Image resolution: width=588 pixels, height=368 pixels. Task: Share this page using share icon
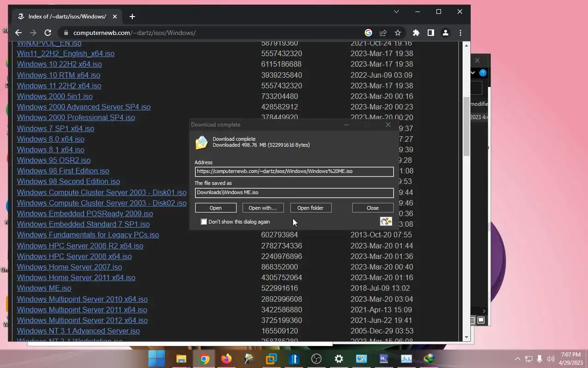pos(383,33)
